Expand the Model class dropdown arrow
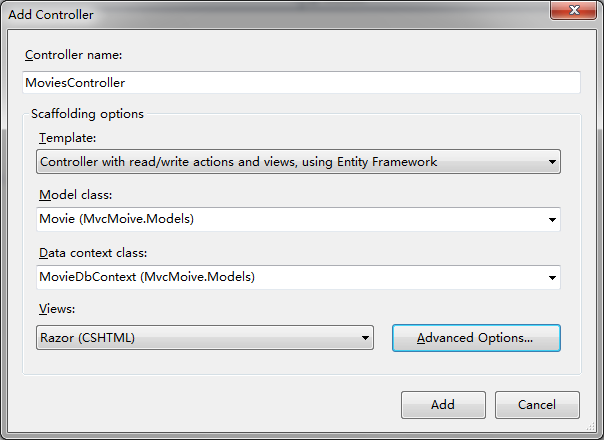This screenshot has width=605, height=440. pyautogui.click(x=552, y=220)
